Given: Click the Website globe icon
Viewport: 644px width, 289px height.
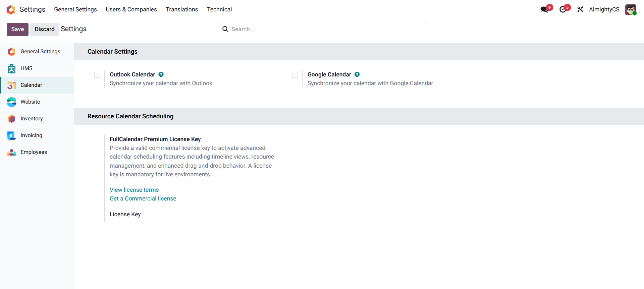Looking at the screenshot, I should coord(11,102).
